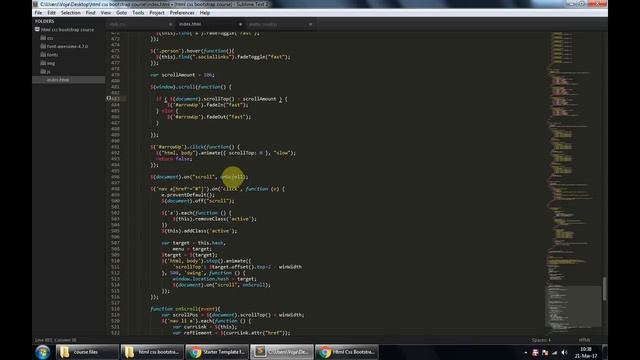This screenshot has height=360, width=640.
Task: Open the Windows Start menu
Action: (x=42, y=352)
